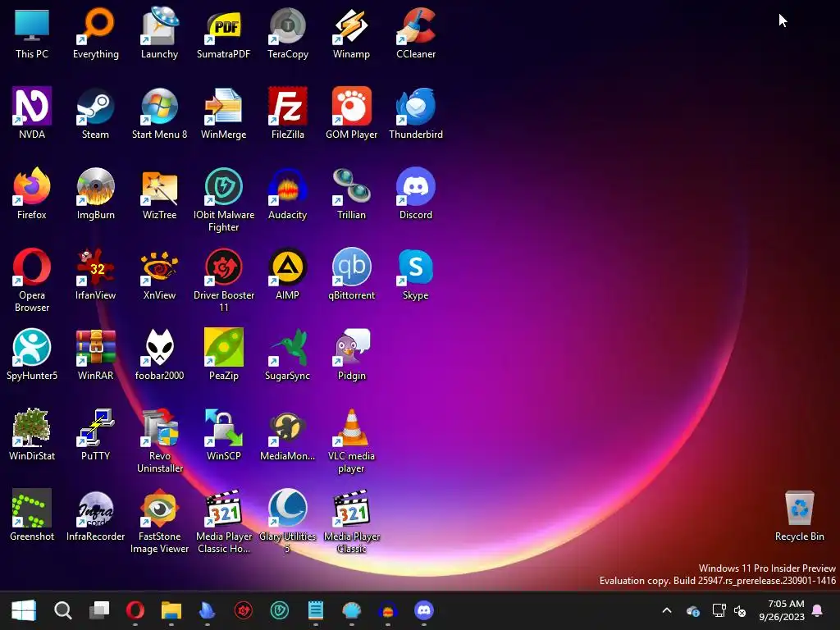This screenshot has height=630, width=840.
Task: Open File Explorer from the taskbar
Action: tap(171, 610)
